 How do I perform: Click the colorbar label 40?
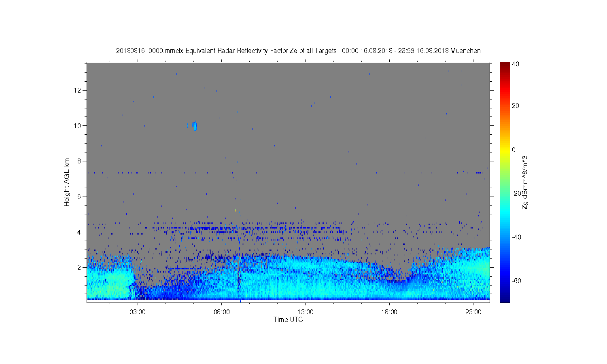pyautogui.click(x=516, y=64)
